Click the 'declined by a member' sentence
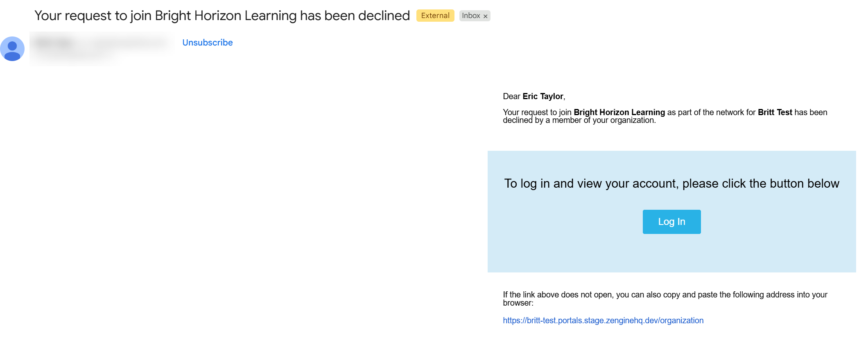 [579, 120]
